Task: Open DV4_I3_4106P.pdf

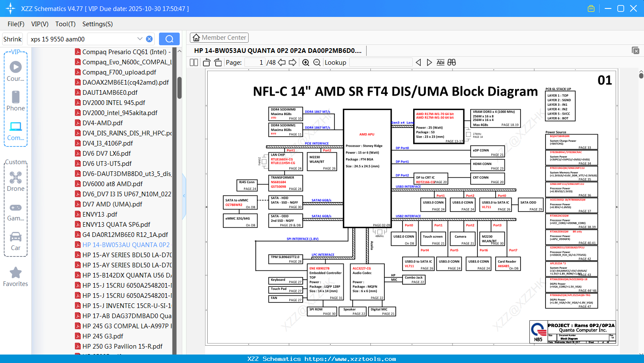Action: [104, 143]
